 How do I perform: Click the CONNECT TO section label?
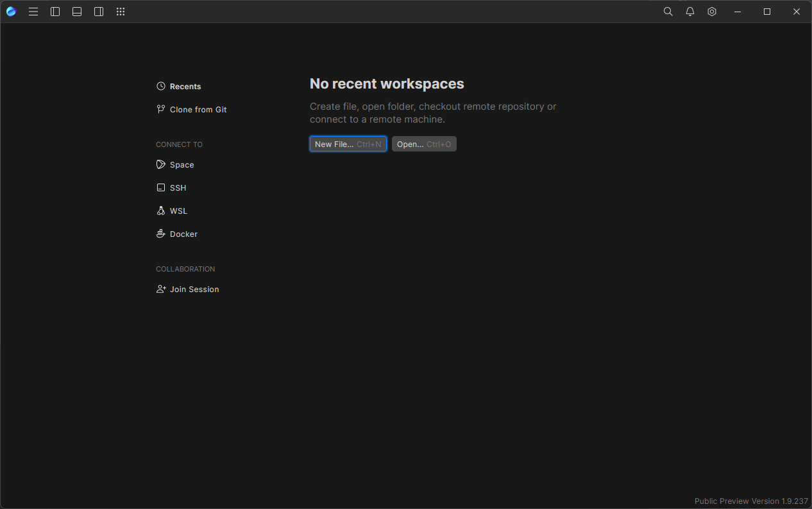coord(179,144)
